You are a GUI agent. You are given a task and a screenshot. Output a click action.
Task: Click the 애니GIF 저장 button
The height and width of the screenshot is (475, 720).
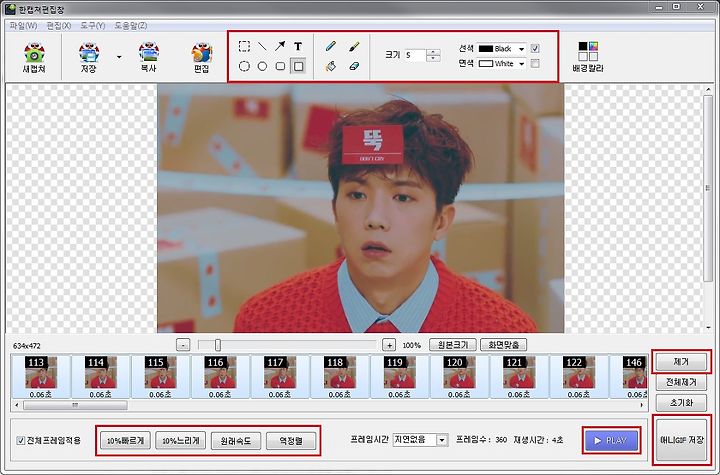(x=681, y=440)
